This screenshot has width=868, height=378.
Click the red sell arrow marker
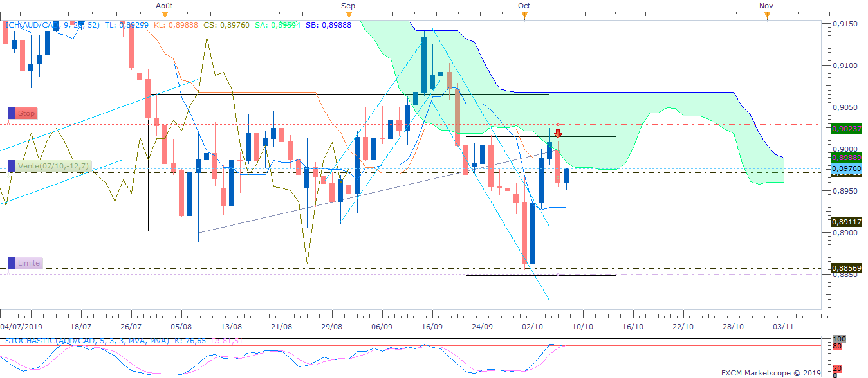(559, 132)
